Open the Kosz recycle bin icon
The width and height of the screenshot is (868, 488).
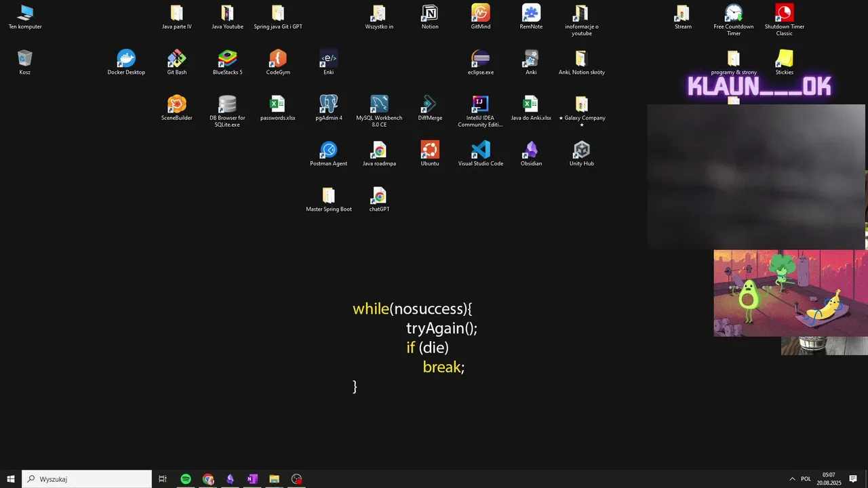coord(25,62)
